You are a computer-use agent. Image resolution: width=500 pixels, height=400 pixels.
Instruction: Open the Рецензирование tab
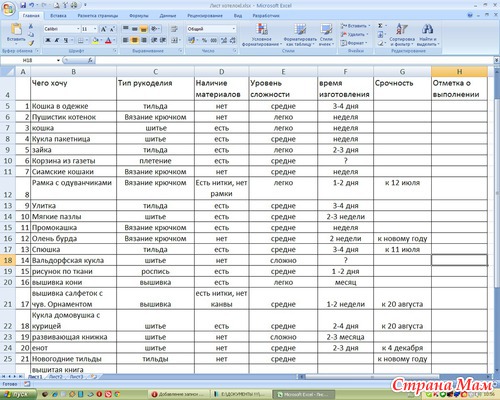point(205,16)
